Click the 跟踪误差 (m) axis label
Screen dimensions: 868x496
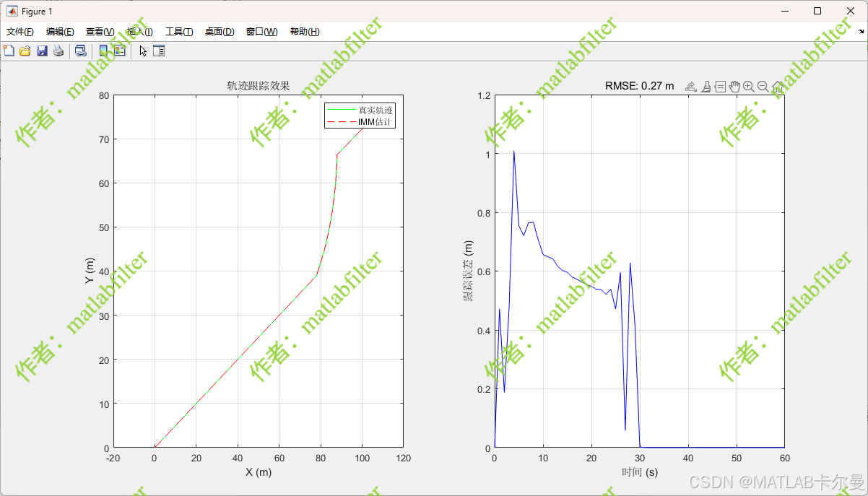click(x=469, y=271)
